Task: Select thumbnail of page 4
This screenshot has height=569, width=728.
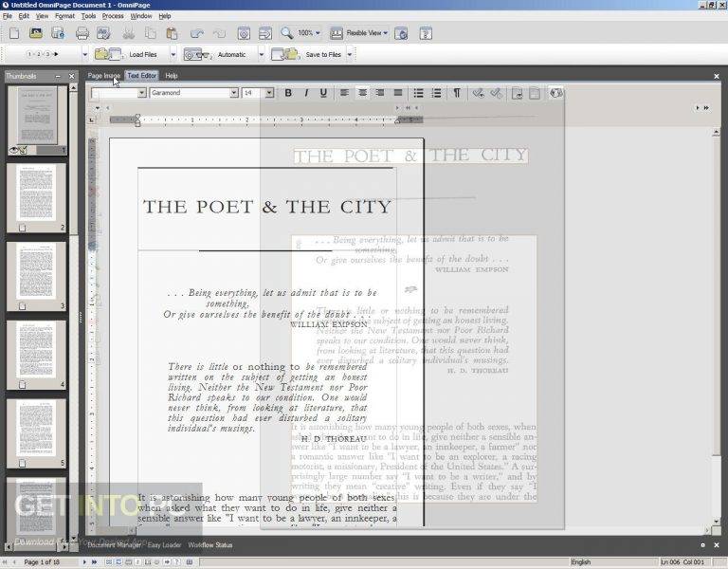Action: point(36,355)
